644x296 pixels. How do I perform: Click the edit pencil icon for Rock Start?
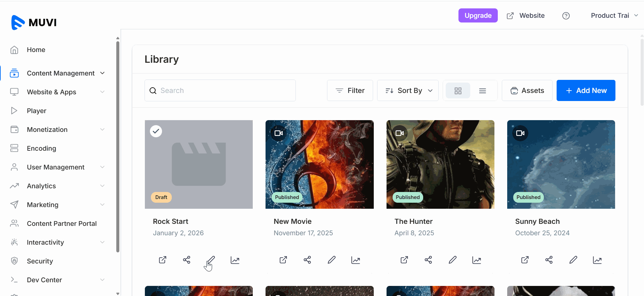pyautogui.click(x=211, y=260)
